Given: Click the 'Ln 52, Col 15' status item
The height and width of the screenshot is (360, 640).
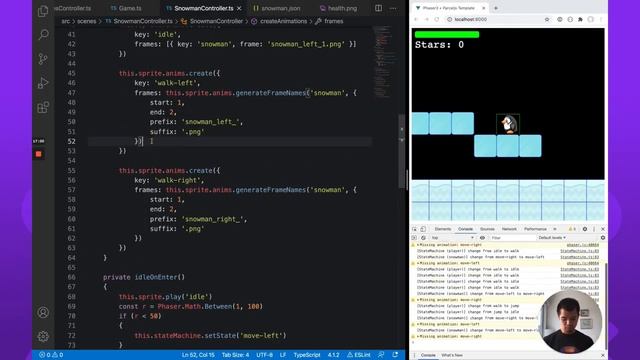Looking at the screenshot, I should click(x=198, y=355).
